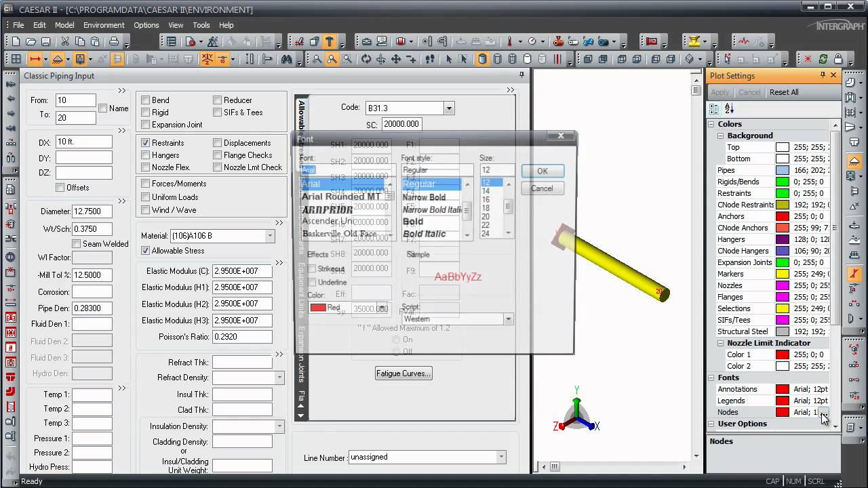
Task: Open the Refract Density dropdown
Action: 279,378
